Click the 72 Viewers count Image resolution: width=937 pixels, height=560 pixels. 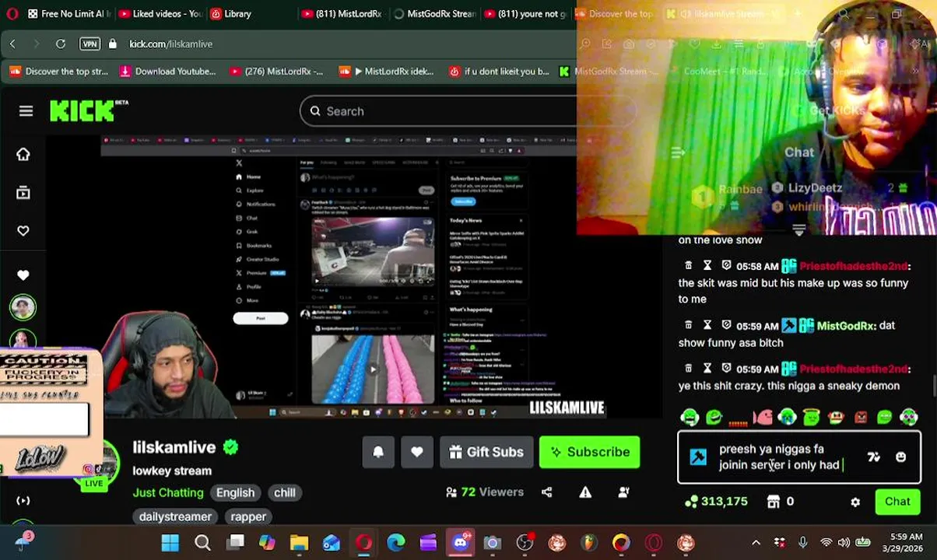coord(484,492)
